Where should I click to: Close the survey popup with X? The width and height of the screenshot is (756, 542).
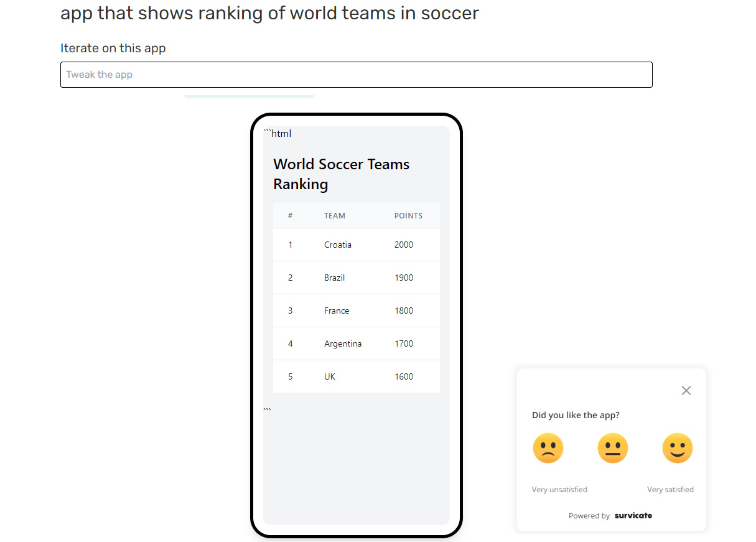pyautogui.click(x=686, y=391)
